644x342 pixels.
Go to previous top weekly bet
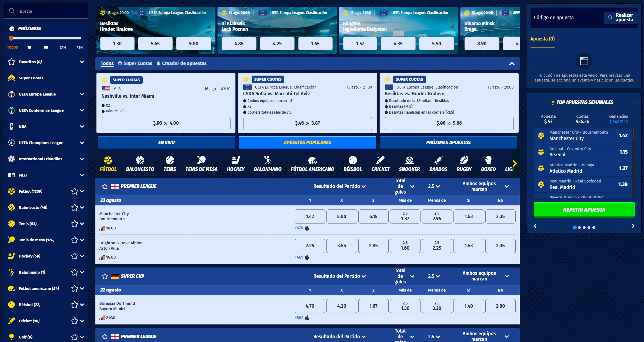click(x=535, y=226)
